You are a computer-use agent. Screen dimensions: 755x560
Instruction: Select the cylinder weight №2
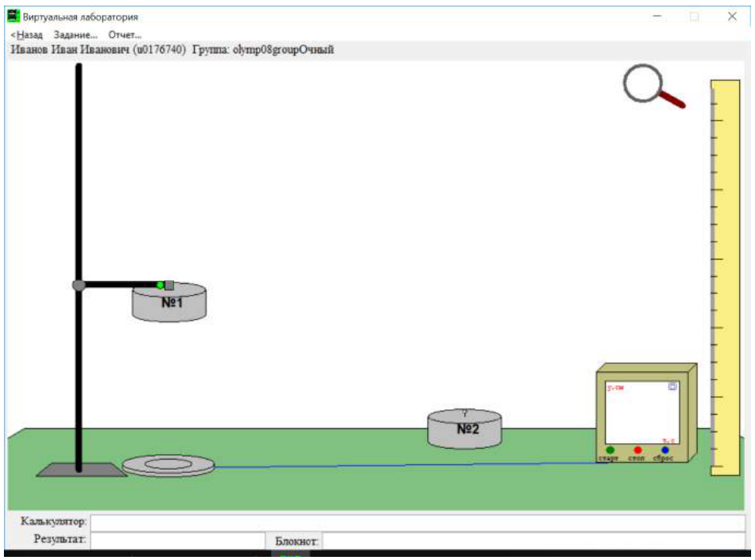(465, 429)
